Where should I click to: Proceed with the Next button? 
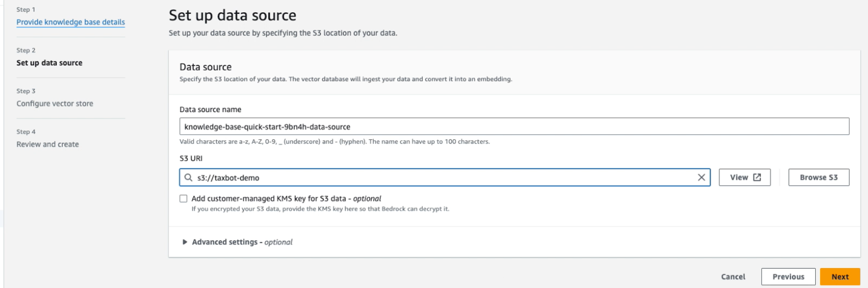[840, 277]
